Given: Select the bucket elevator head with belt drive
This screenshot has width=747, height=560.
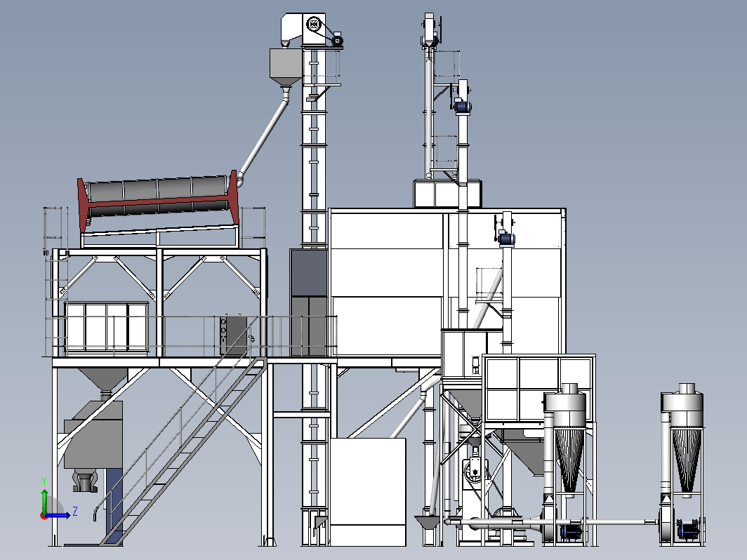Looking at the screenshot, I should pos(312,30).
